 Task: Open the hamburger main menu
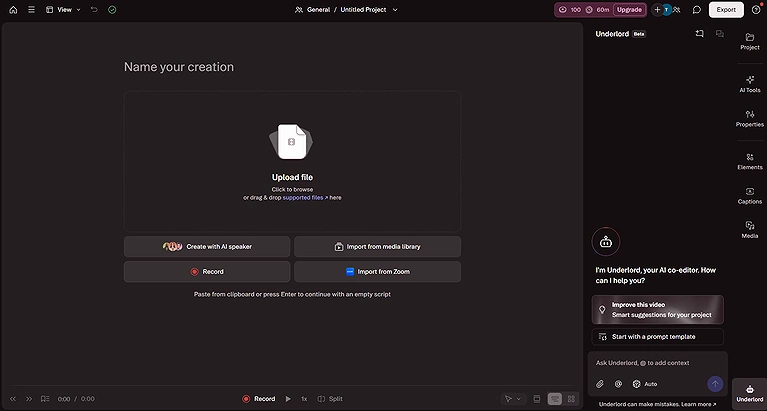pyautogui.click(x=31, y=10)
